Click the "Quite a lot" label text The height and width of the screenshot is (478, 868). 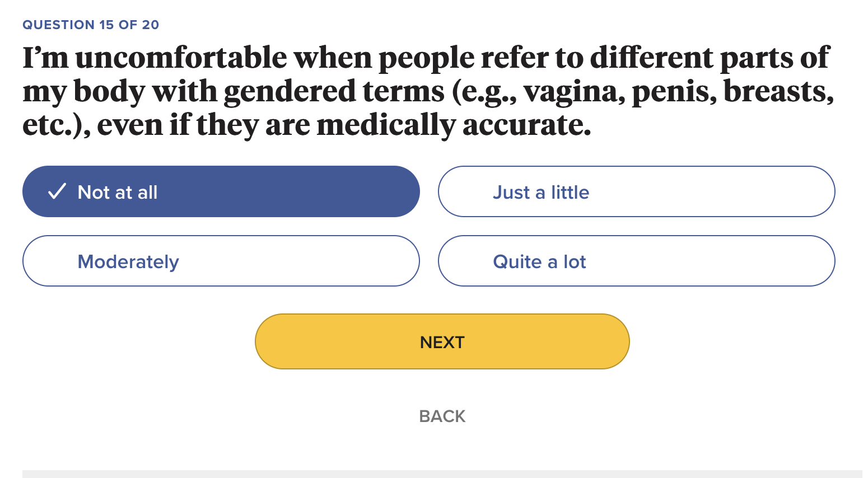539,262
